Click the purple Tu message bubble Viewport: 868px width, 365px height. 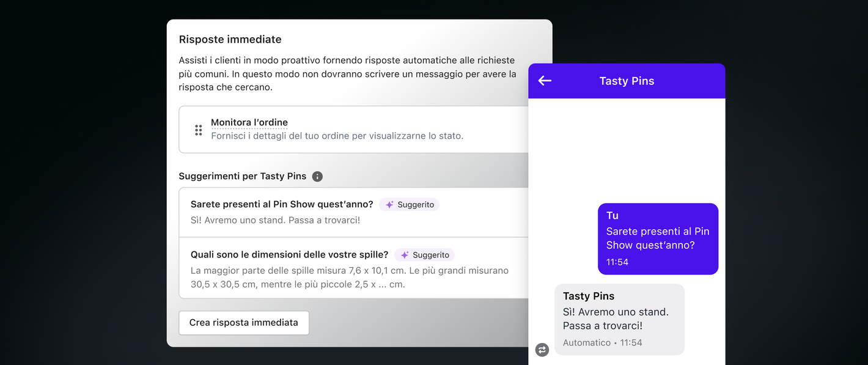pyautogui.click(x=658, y=239)
